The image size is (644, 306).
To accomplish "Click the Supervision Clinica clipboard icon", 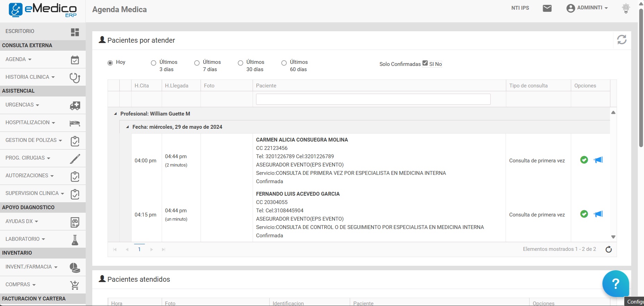I will point(75,194).
